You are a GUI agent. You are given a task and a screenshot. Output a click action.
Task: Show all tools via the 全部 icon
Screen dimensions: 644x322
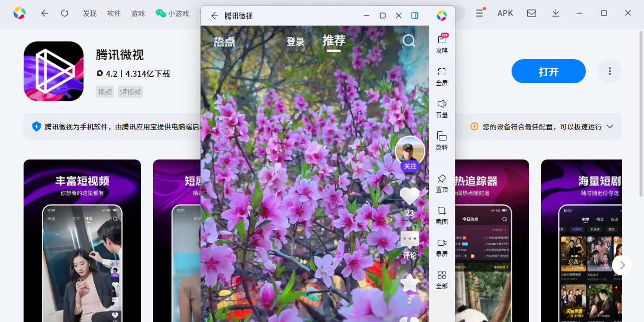[x=442, y=280]
